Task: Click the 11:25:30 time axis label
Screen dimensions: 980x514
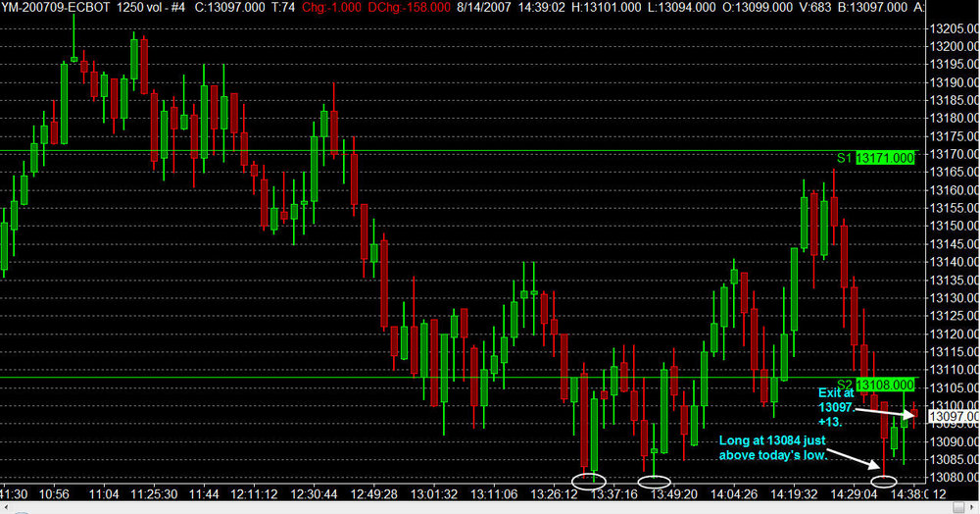Action: coord(154,494)
